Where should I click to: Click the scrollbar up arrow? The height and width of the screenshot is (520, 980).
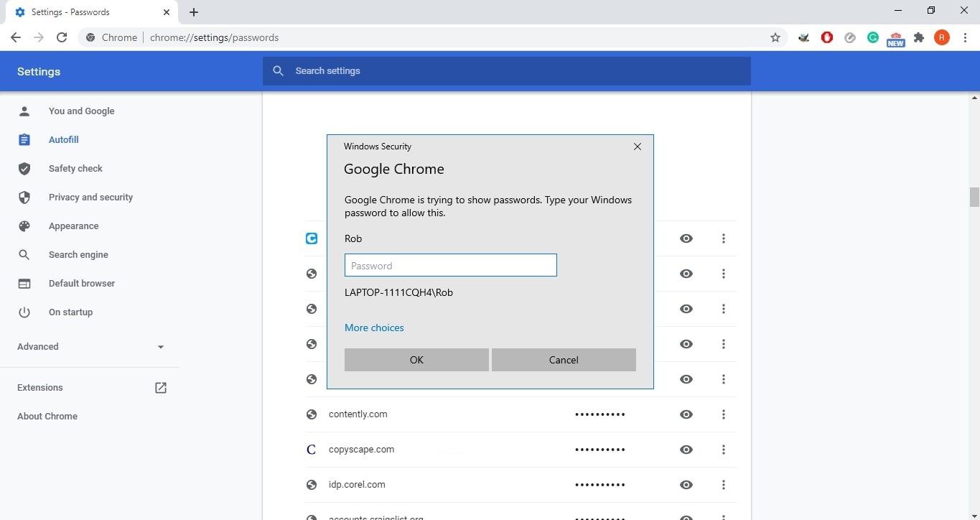974,97
